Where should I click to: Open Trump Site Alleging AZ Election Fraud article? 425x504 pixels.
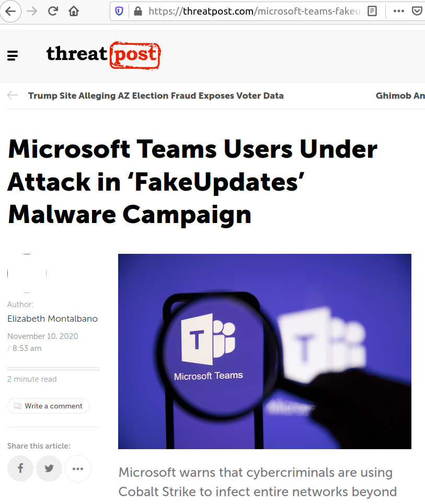(x=156, y=96)
